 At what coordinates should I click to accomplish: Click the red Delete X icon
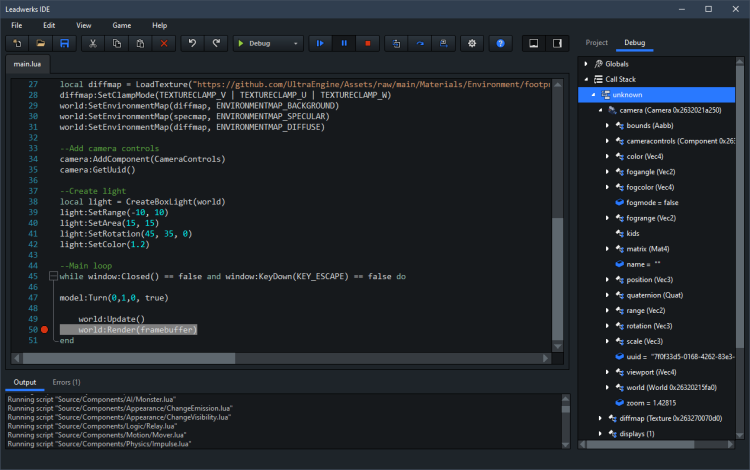(x=164, y=44)
